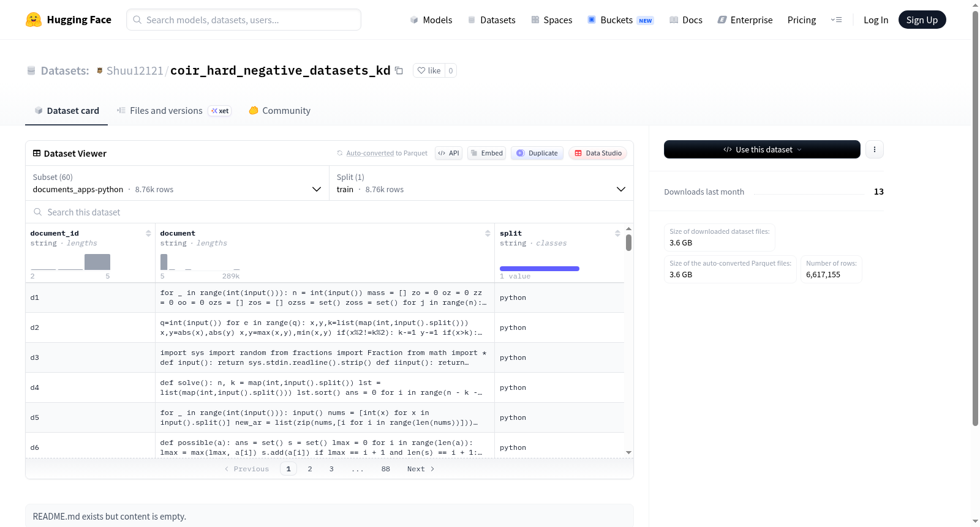Click document cell starting 'def solve(): n, k'
Screen dimensions: 980x527
[325, 387]
